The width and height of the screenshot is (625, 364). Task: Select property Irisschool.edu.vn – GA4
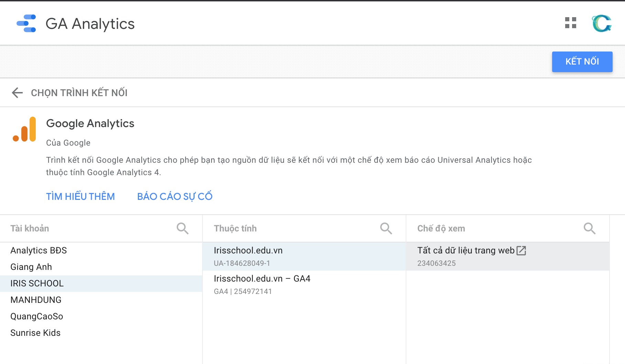[304, 285]
